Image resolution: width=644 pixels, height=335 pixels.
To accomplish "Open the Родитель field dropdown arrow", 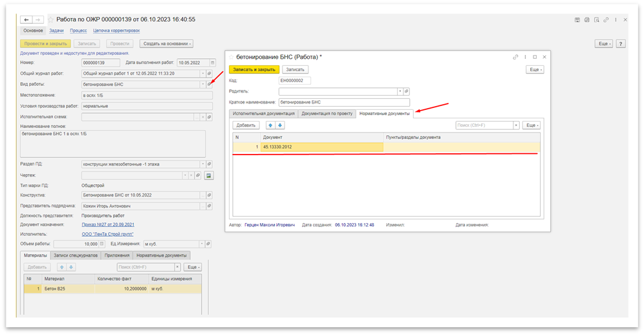I will point(400,91).
